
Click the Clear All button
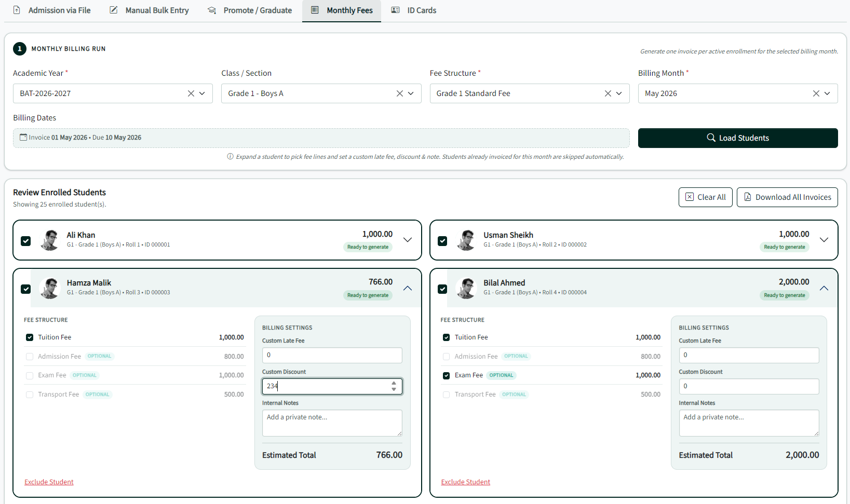(x=705, y=197)
